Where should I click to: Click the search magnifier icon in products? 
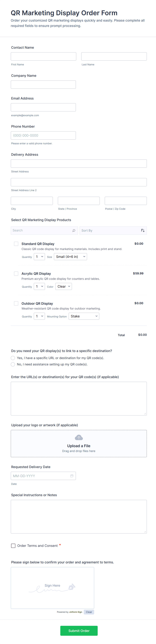[74, 230]
